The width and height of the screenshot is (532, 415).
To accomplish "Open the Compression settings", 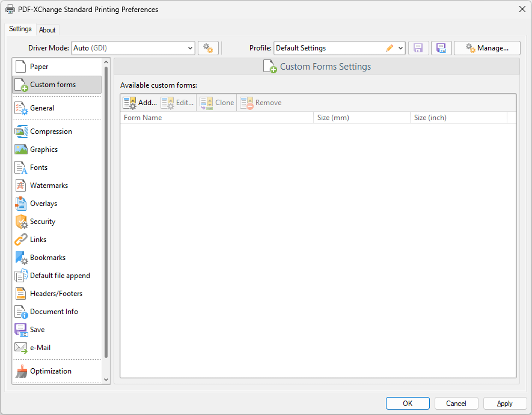I will (50, 132).
